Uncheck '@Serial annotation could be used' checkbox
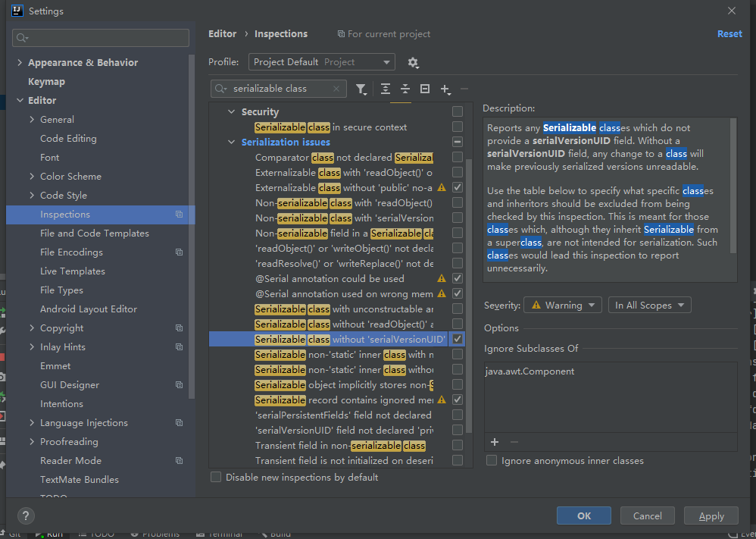This screenshot has height=539, width=756. pos(458,278)
